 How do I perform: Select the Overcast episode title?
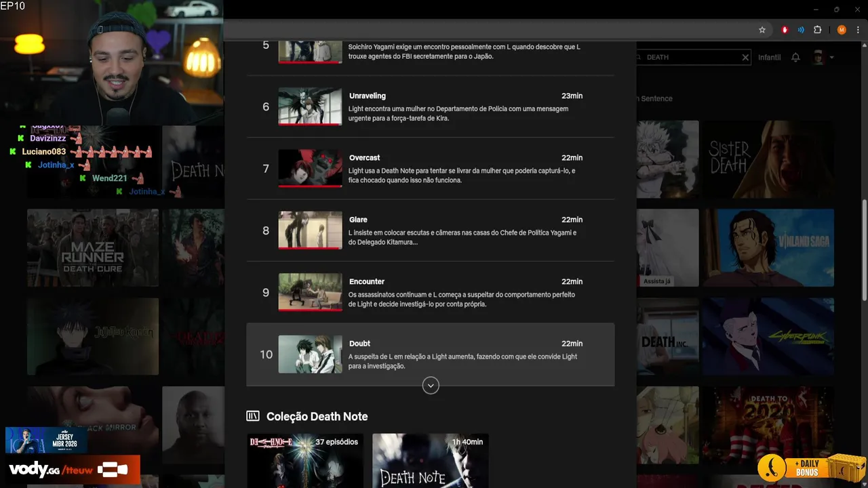[x=365, y=158]
